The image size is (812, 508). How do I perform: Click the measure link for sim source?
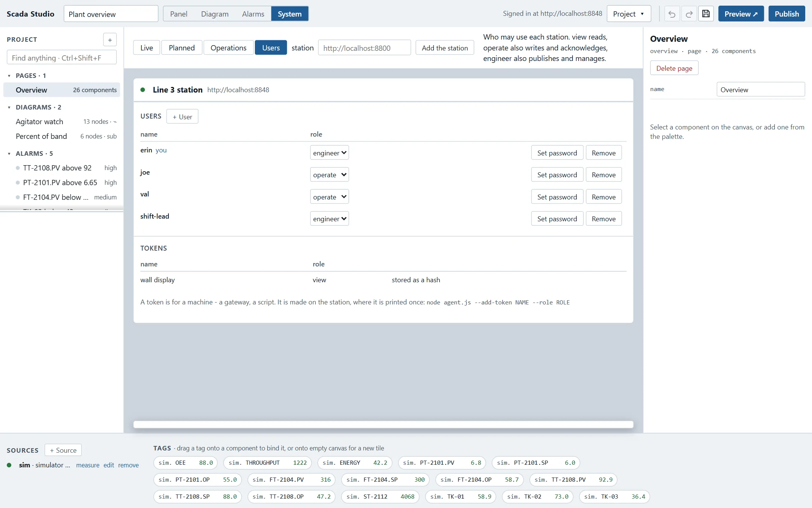[x=88, y=465]
